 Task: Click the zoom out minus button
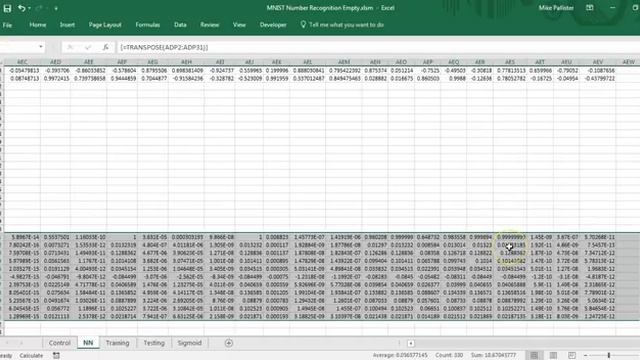click(x=585, y=356)
